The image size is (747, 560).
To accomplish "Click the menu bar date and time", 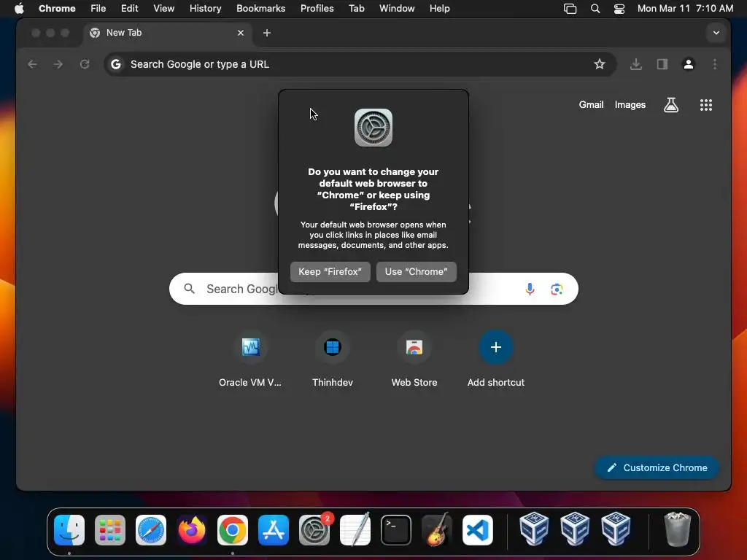I will (x=685, y=9).
